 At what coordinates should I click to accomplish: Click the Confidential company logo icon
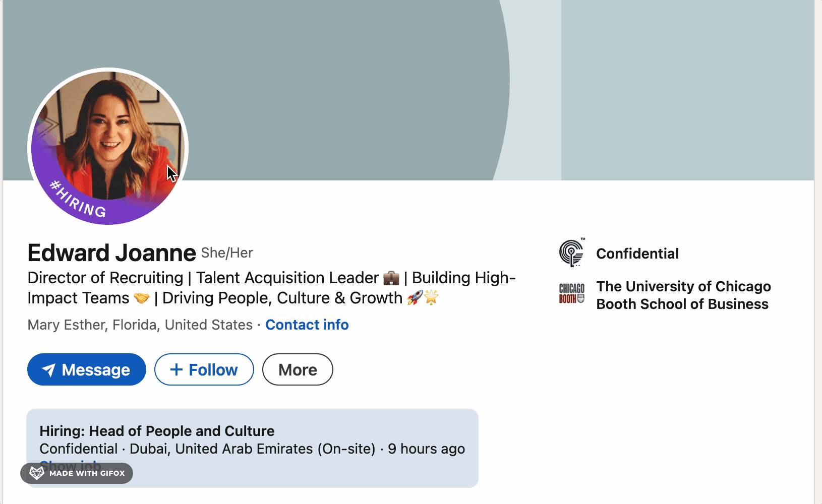571,252
